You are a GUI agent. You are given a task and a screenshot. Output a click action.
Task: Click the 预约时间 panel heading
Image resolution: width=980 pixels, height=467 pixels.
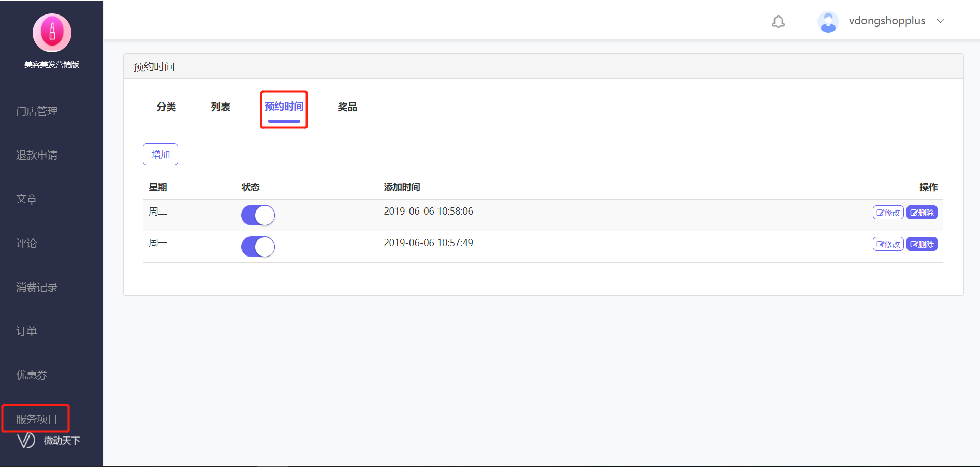point(154,67)
